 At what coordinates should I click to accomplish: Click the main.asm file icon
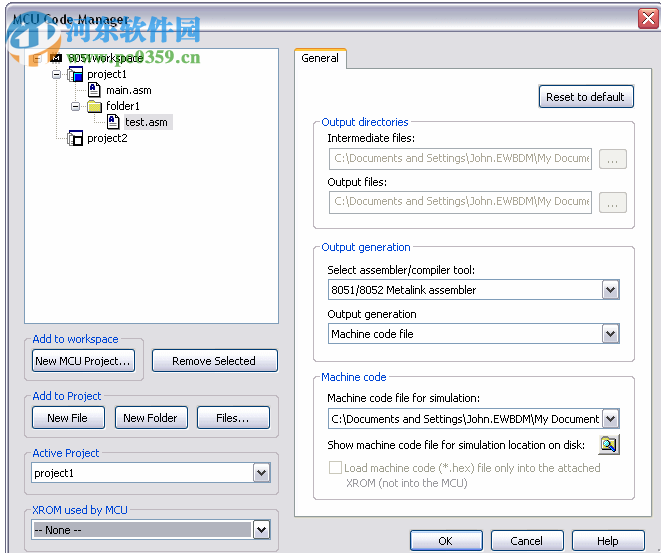pos(94,90)
